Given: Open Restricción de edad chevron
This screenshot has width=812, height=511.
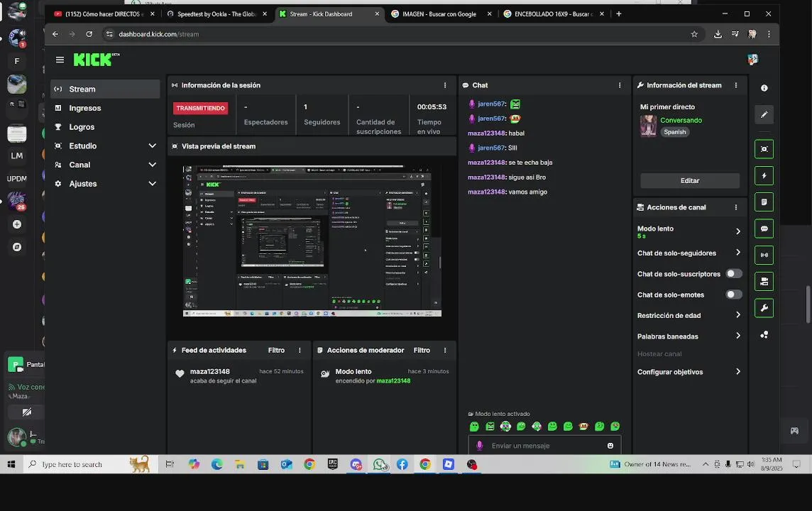Looking at the screenshot, I should (x=738, y=315).
